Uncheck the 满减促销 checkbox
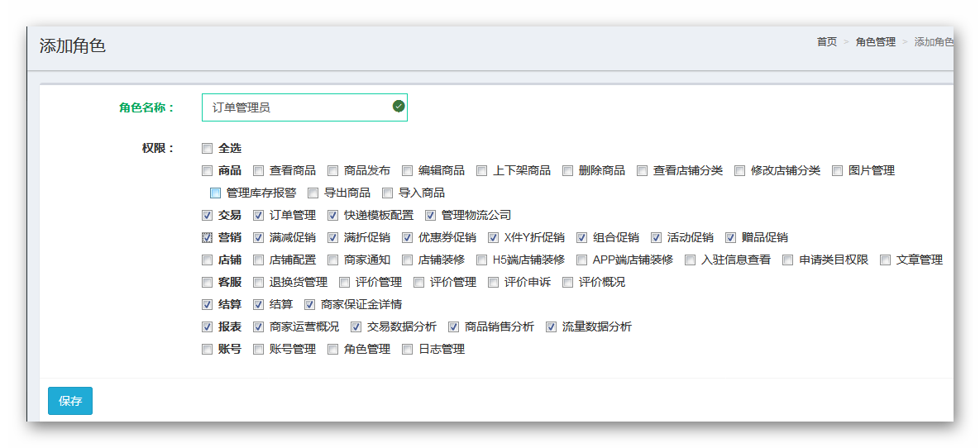The image size is (980, 448). click(x=258, y=237)
